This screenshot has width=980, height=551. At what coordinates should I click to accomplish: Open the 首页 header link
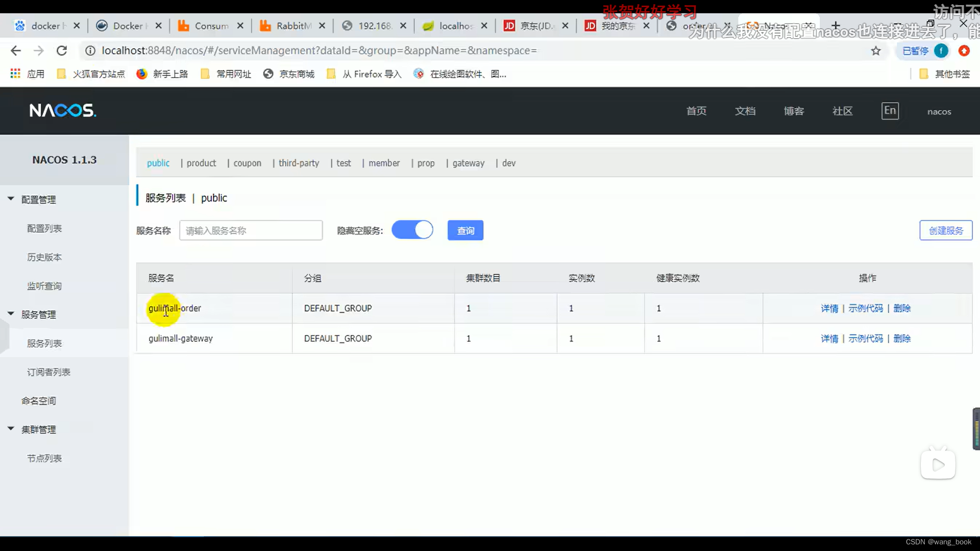click(696, 111)
